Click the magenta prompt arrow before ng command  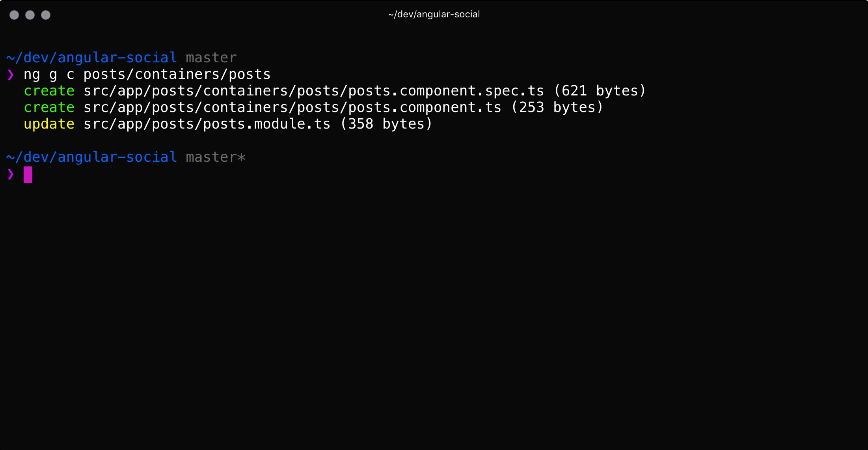tap(11, 75)
